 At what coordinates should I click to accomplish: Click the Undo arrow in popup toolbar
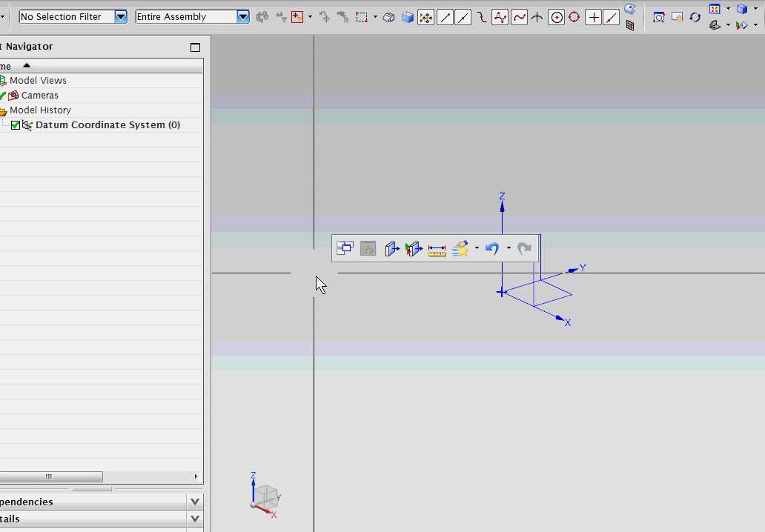pos(492,249)
